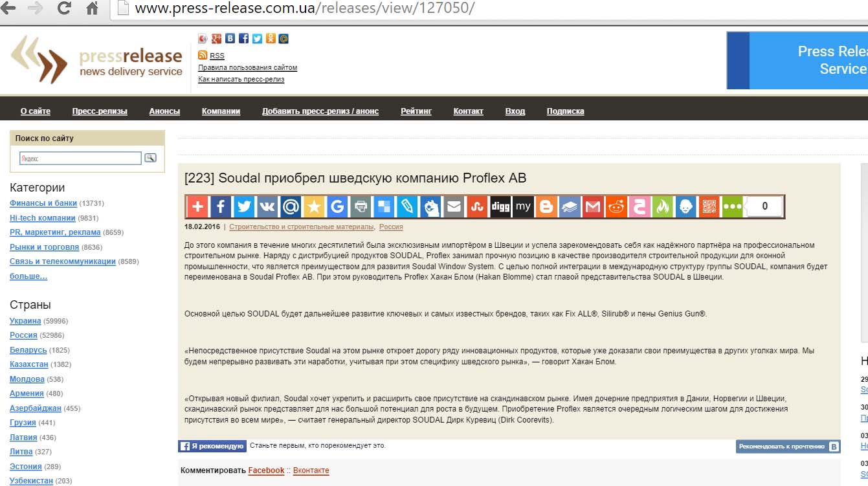Open the pressrelease logo home link
Viewport: 868px width, 486px height.
pyautogui.click(x=96, y=60)
